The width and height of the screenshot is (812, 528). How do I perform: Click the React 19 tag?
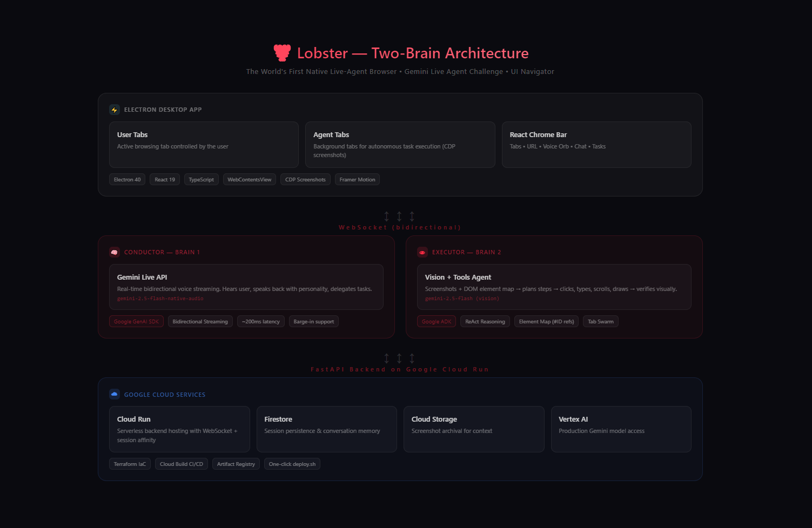point(165,179)
